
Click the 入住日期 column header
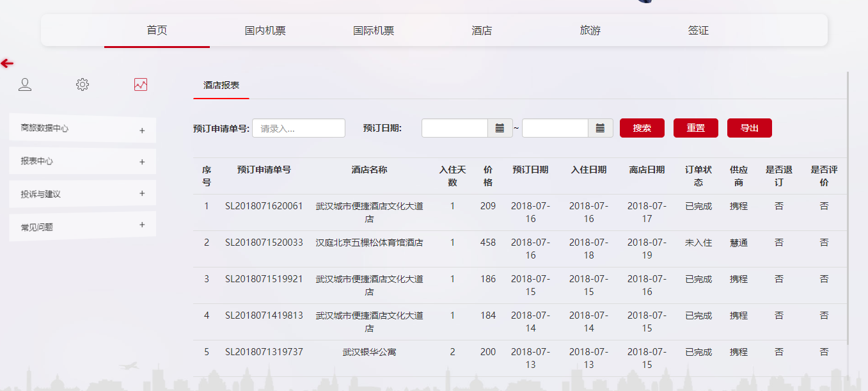click(588, 170)
